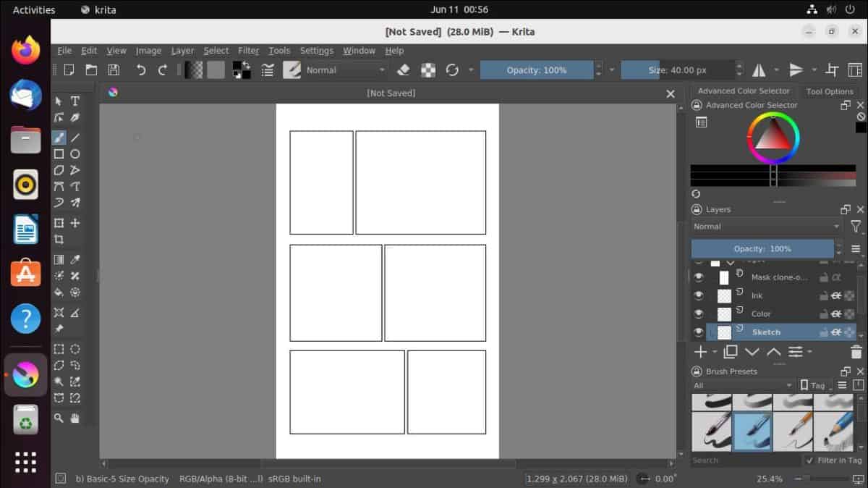Select the Rectangle tool in the toolbox

(59, 153)
